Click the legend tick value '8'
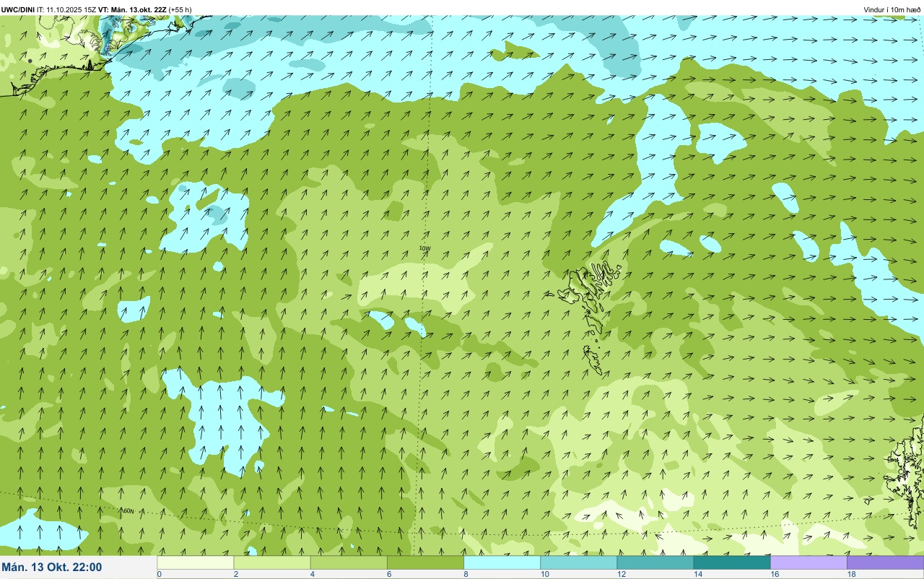The image size is (924, 579). point(466,574)
